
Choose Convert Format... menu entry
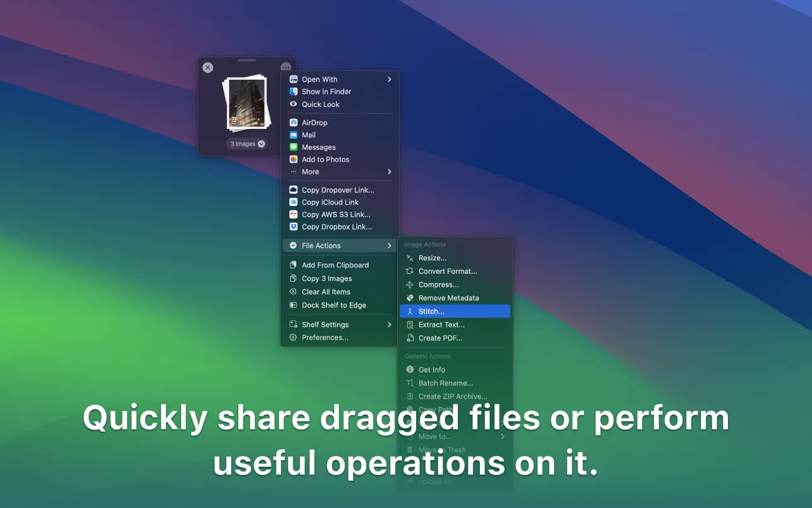tap(448, 271)
